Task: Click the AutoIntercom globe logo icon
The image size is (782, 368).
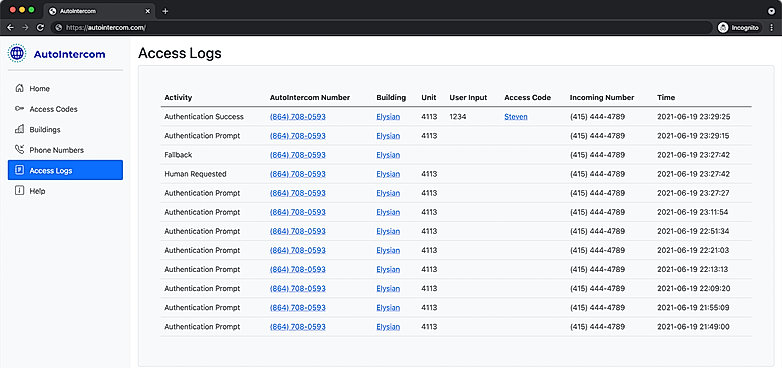Action: [17, 53]
